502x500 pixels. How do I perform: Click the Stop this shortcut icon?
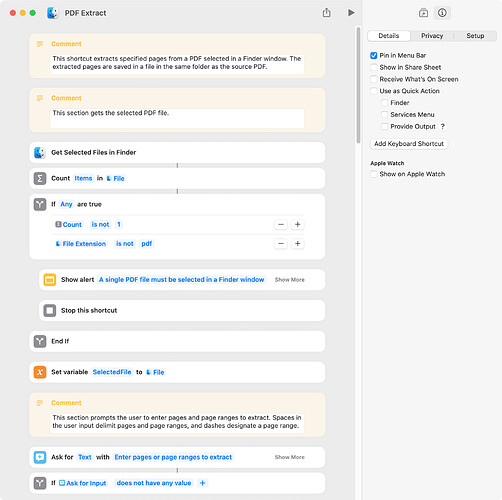[50, 311]
